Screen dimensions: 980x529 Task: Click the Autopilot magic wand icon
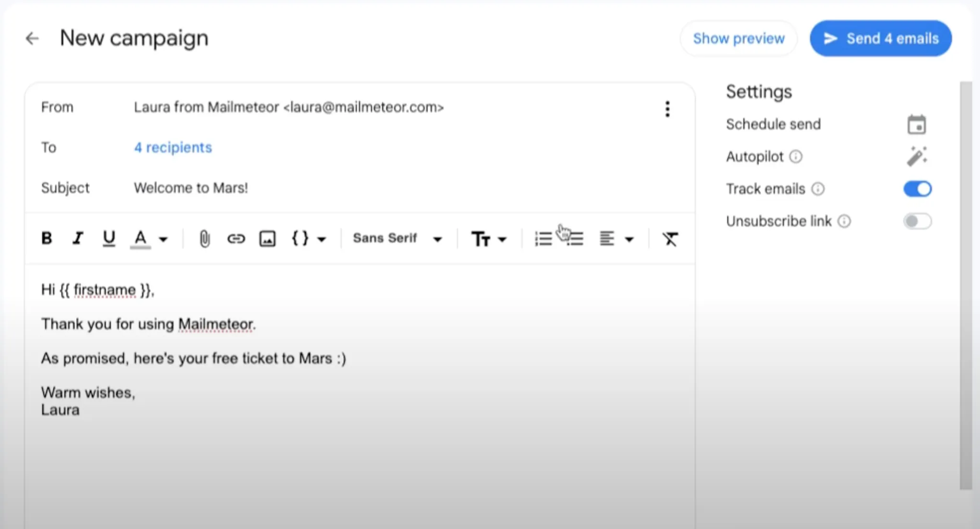pyautogui.click(x=916, y=157)
